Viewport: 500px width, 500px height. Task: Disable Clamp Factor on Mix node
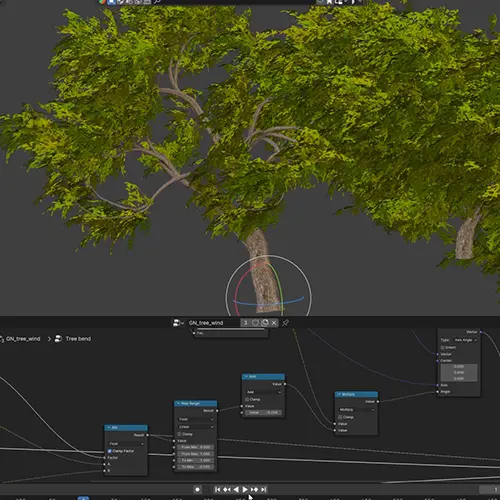click(x=110, y=451)
